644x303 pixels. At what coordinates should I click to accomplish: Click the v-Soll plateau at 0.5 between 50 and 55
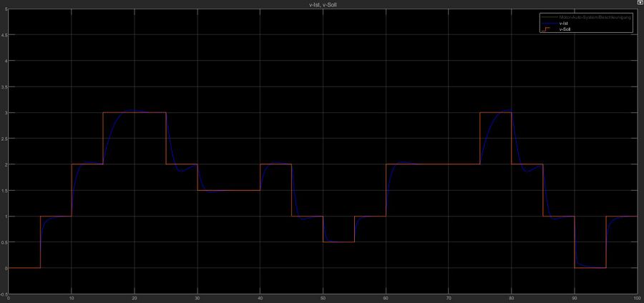338,242
